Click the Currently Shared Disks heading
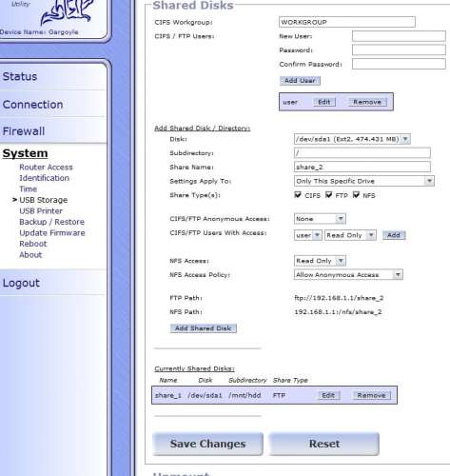 (194, 368)
